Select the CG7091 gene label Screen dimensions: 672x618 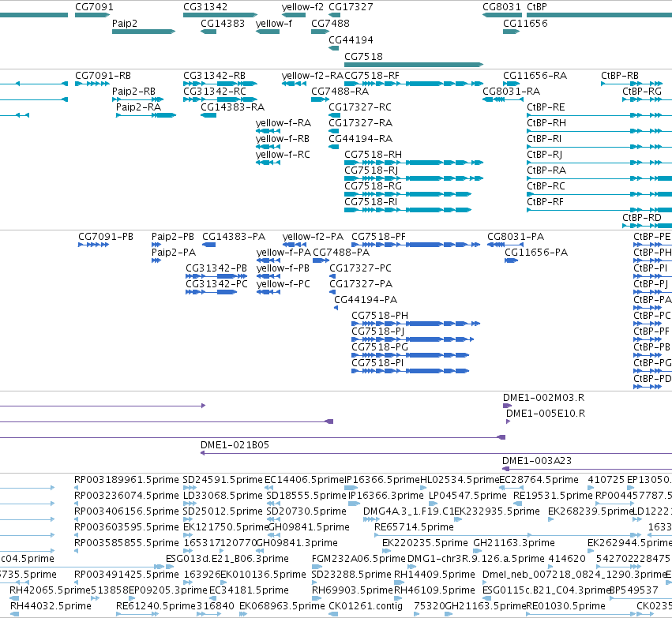(x=94, y=7)
